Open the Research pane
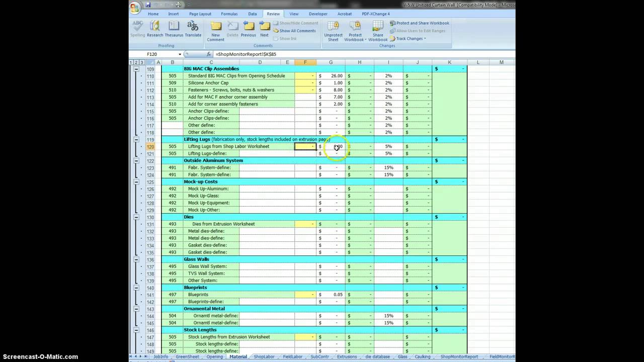644x362 pixels. tap(155, 29)
